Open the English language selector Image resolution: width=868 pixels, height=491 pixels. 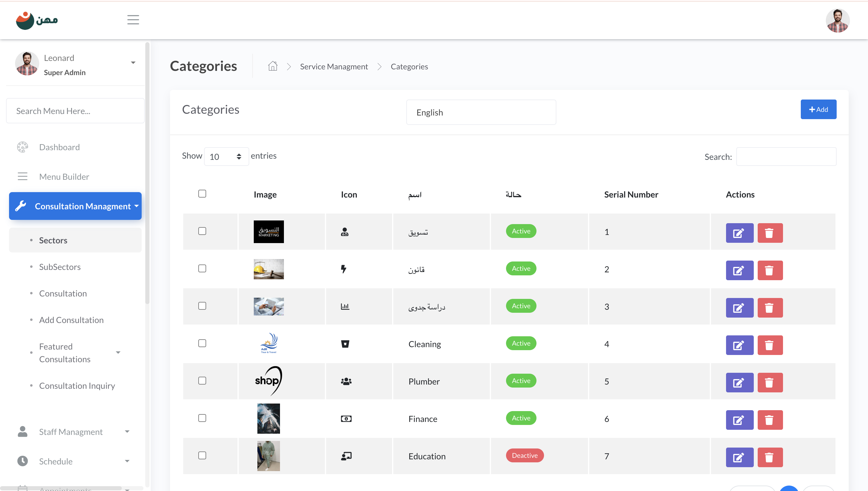click(481, 112)
